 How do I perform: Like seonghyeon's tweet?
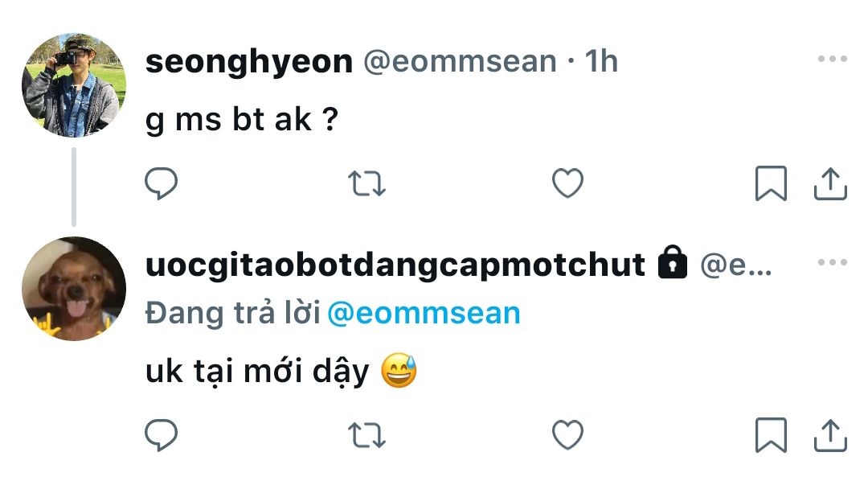(x=567, y=184)
